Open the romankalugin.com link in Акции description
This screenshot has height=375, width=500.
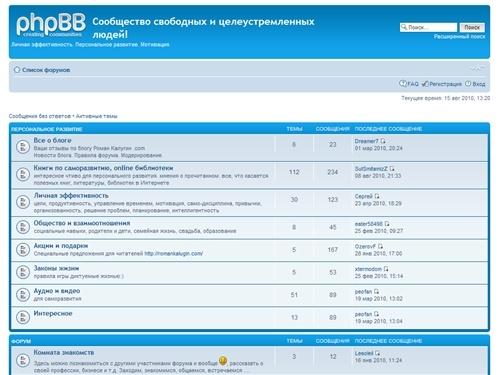(x=173, y=253)
